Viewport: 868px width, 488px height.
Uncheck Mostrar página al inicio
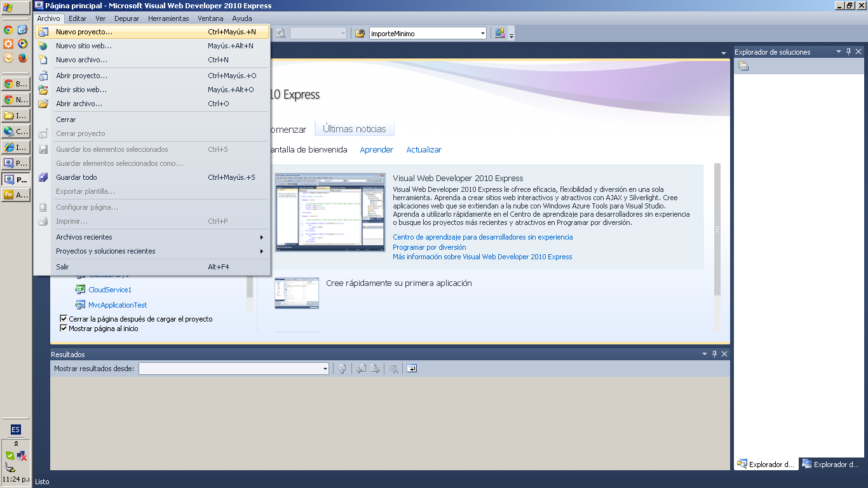coord(64,329)
